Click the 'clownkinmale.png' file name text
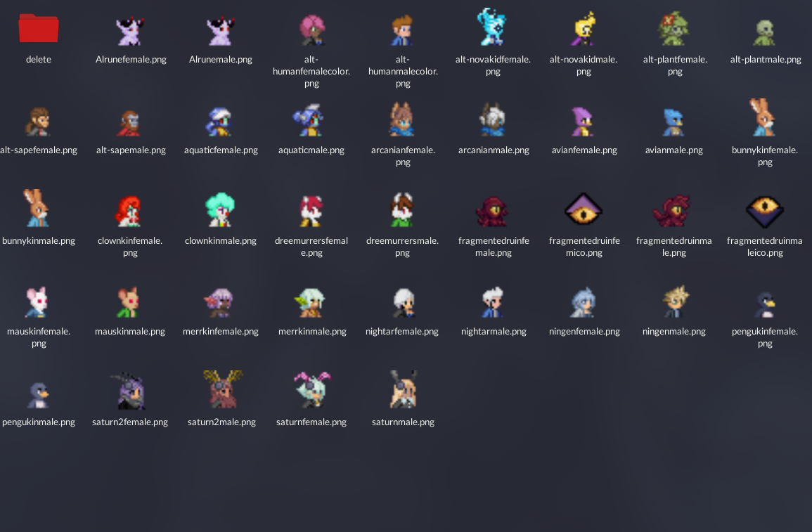Viewport: 812px width, 532px height. [x=221, y=240]
